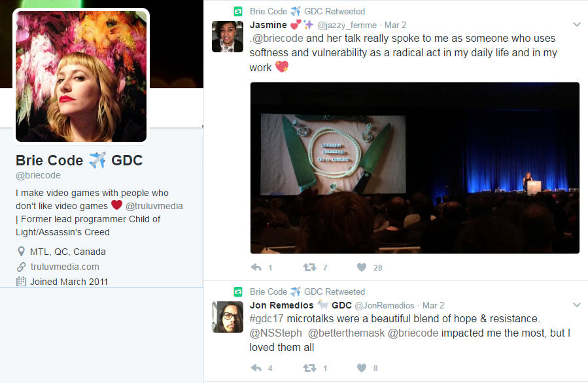Image resolution: width=588 pixels, height=383 pixels.
Task: Open the @NSSteph mention
Action: (275, 333)
